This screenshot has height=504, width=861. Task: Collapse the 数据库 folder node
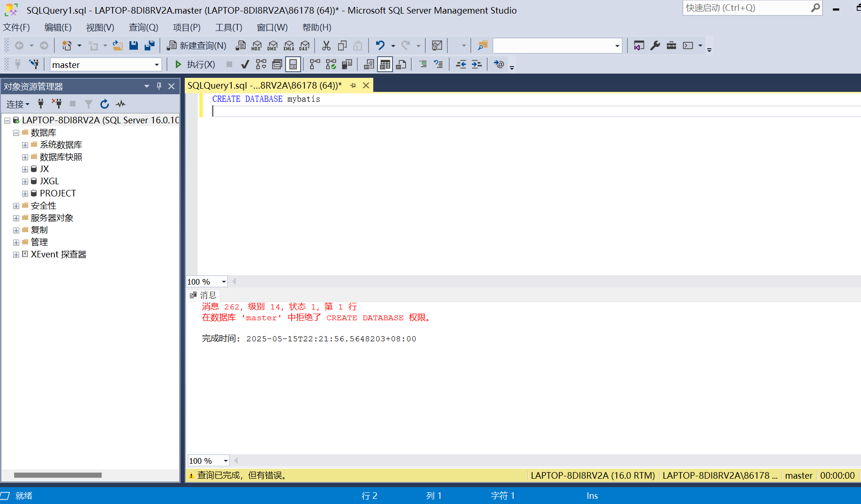coord(16,133)
